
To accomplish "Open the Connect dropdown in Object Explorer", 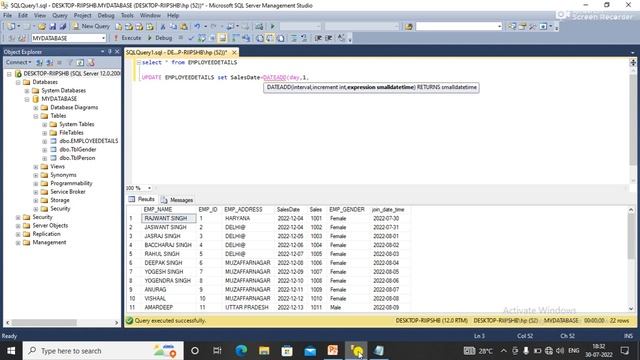I will tap(18, 62).
